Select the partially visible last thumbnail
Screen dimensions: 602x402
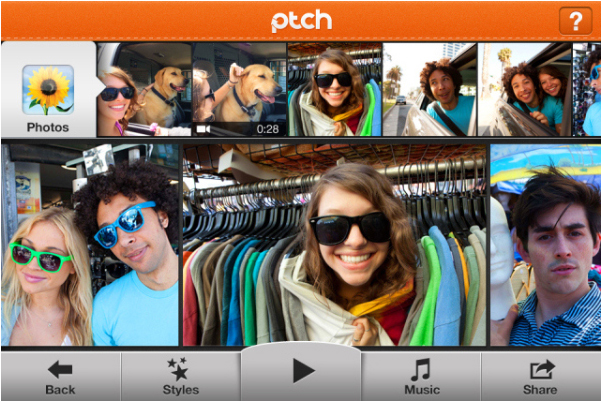click(587, 88)
